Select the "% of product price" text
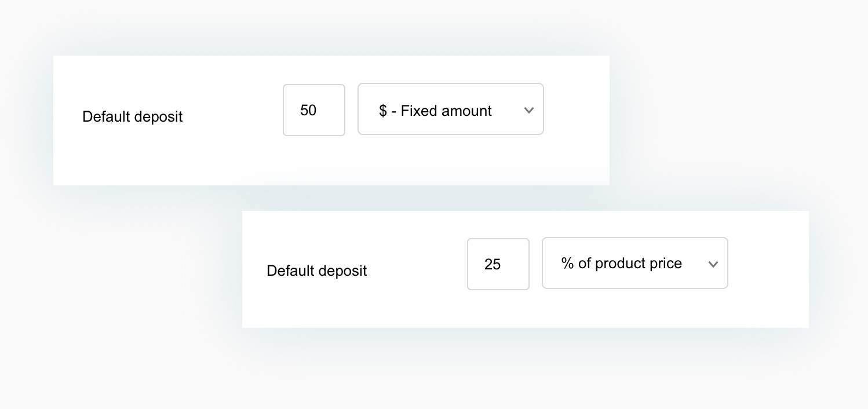868x409 pixels. 622,264
